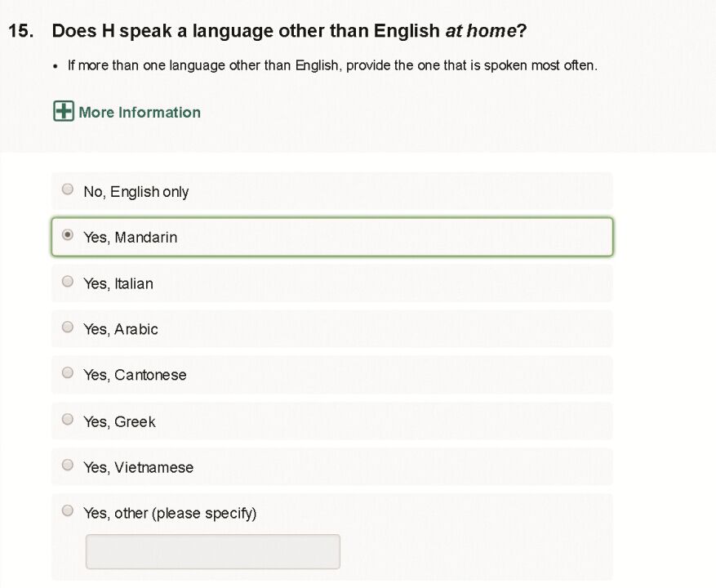
Task: Choose the "Yes, Greek" radio button
Action: (x=68, y=420)
